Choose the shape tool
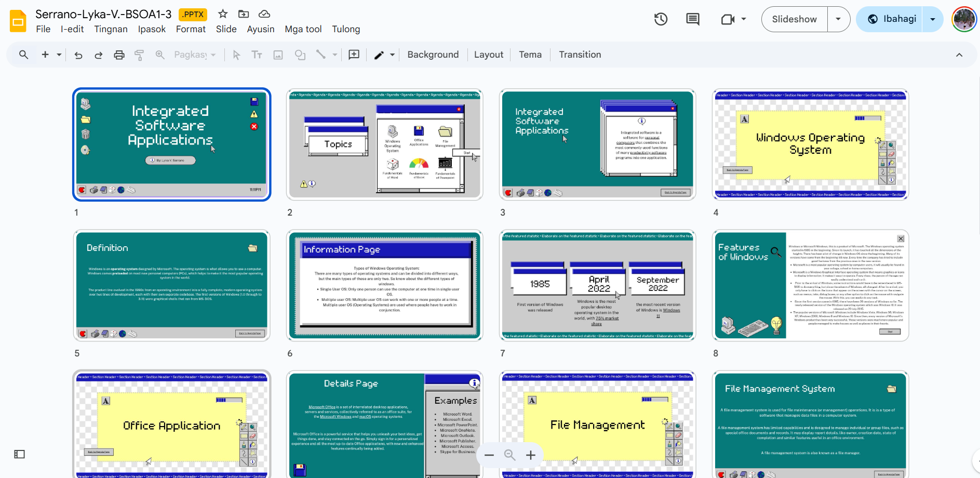 click(x=300, y=55)
